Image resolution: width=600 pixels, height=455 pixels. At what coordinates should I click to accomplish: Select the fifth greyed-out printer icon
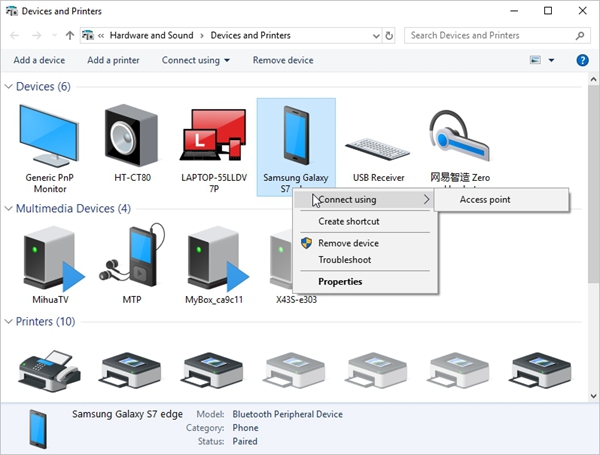[x=377, y=370]
